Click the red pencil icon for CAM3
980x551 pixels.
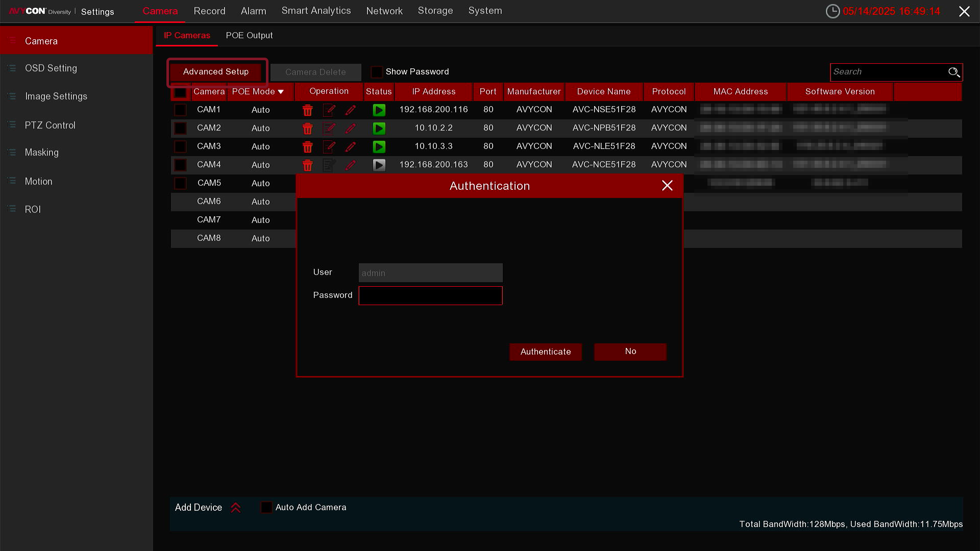[351, 147]
